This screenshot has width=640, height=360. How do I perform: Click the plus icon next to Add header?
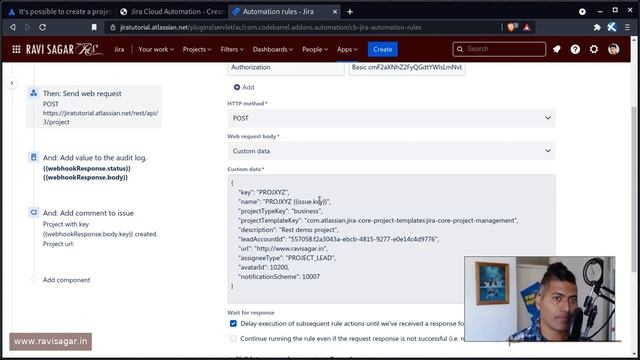point(237,87)
